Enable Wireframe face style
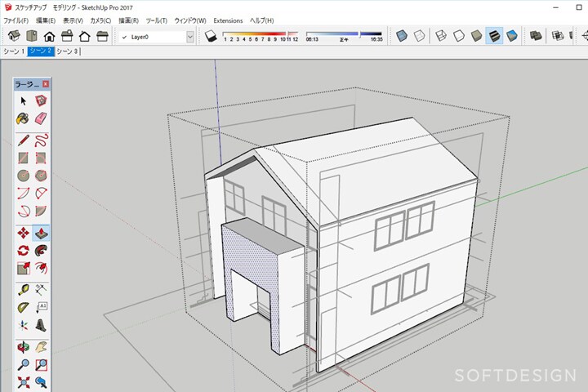Viewport: 588px width, 392px height. tap(441, 36)
